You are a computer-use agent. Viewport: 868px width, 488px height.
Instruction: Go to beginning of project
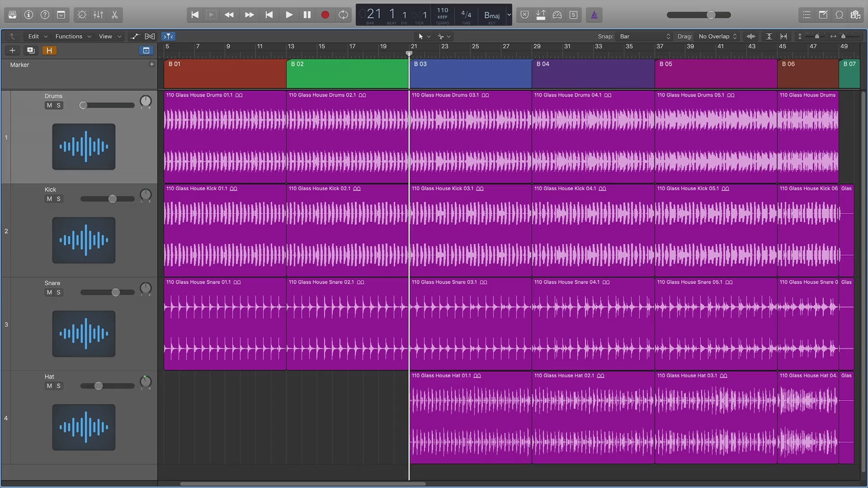(x=195, y=15)
